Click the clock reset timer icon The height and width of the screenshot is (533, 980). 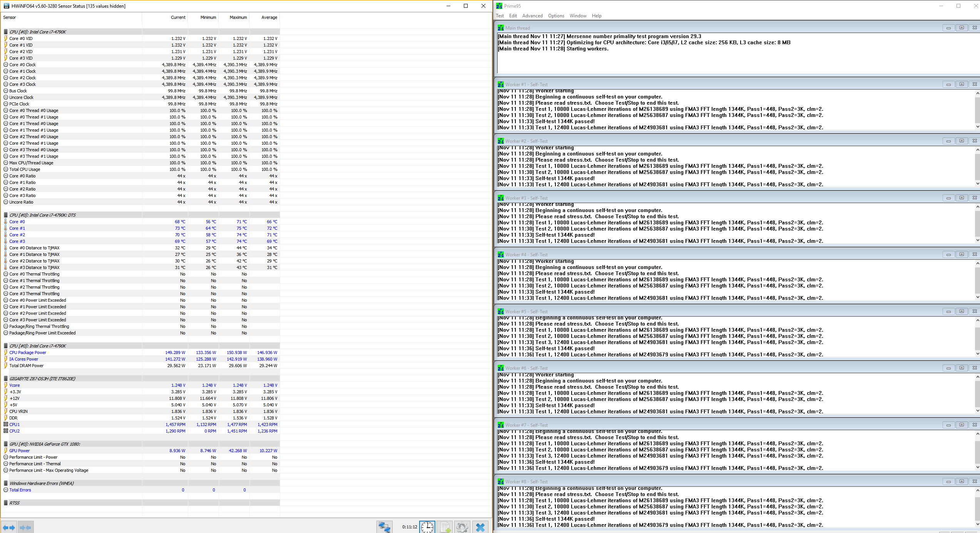pos(427,527)
